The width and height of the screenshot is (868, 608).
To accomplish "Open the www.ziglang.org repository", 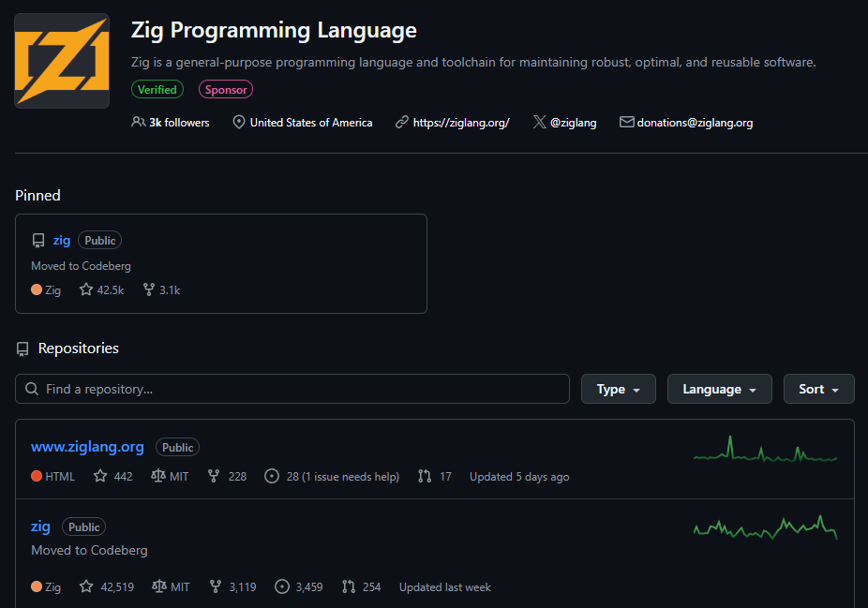I will click(x=87, y=447).
